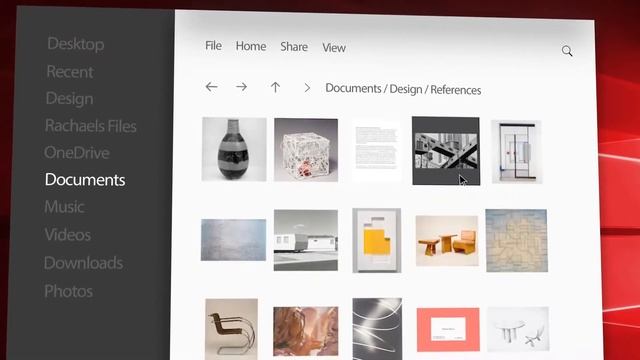This screenshot has width=640, height=360.
Task: Go back with the left arrow
Action: [x=211, y=87]
